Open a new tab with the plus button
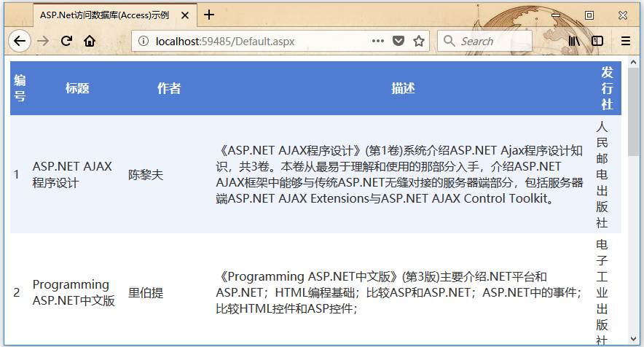 tap(209, 15)
